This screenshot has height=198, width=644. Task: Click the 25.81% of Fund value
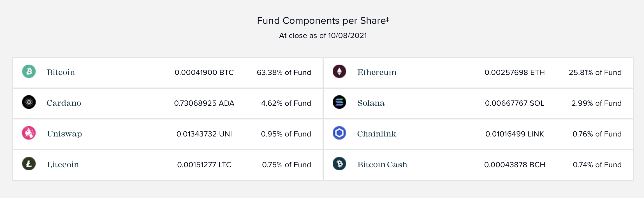pyautogui.click(x=595, y=72)
